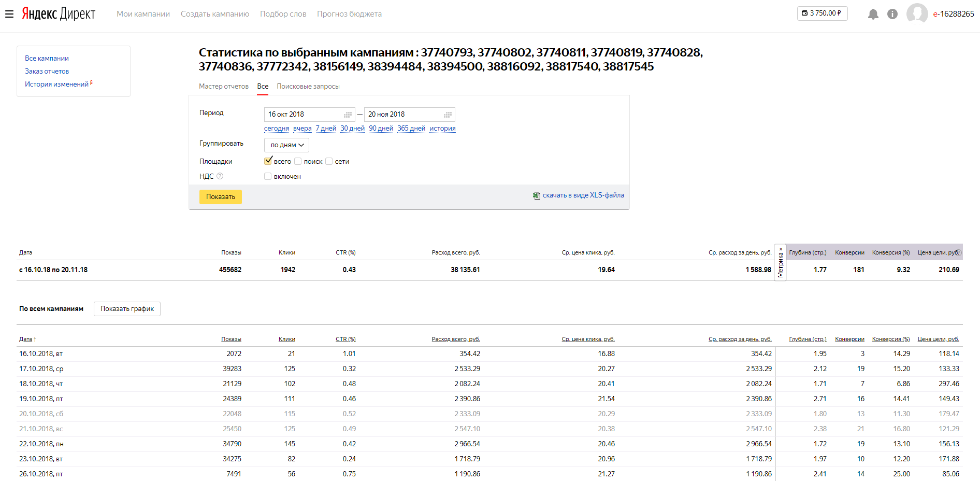
Task: Sort table by Клики column
Action: point(287,339)
